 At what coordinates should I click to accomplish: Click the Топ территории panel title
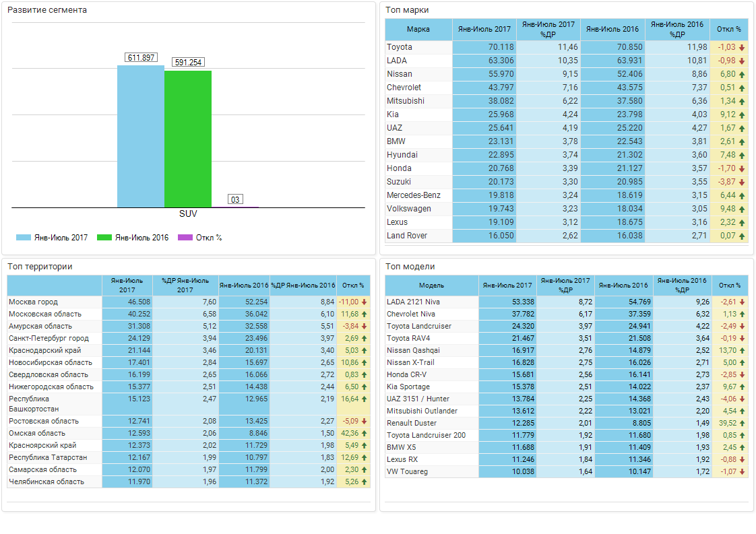click(x=40, y=267)
